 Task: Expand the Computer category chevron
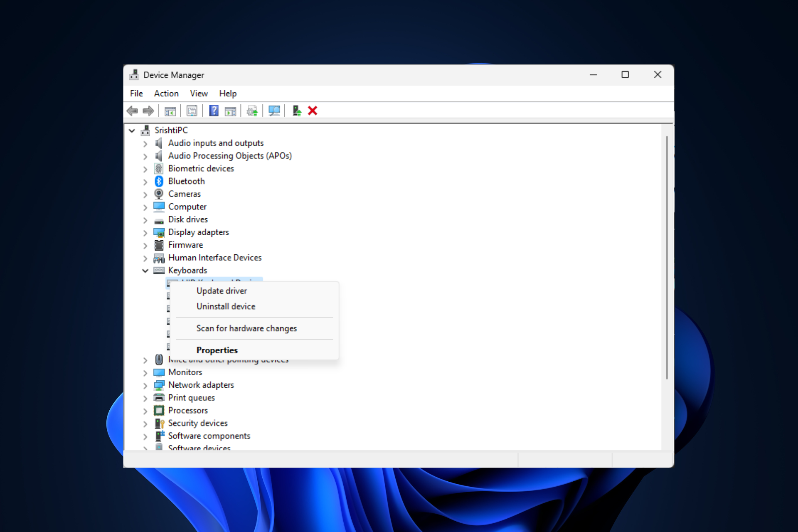(145, 207)
